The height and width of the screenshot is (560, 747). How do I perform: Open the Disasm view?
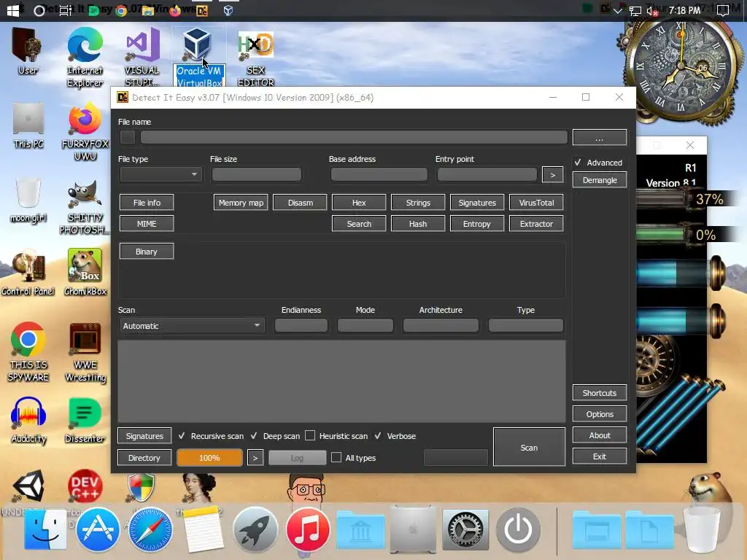point(300,203)
